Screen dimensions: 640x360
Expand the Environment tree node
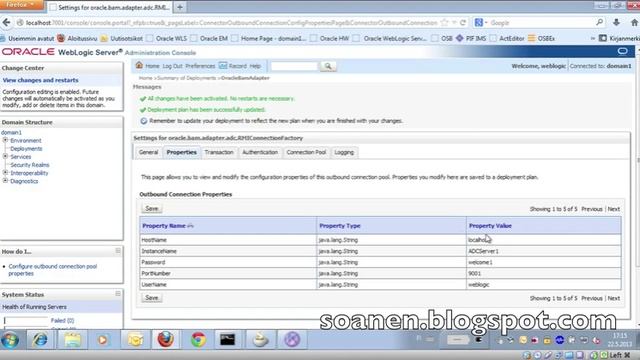pyautogui.click(x=5, y=140)
